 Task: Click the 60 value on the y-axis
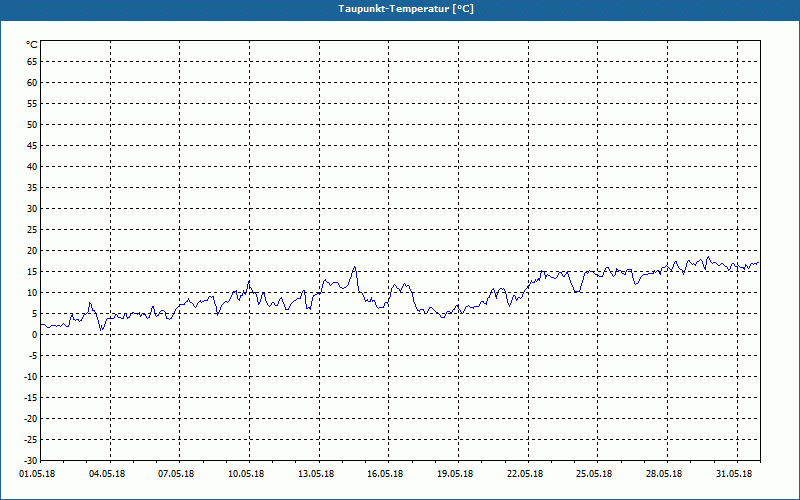coord(32,83)
